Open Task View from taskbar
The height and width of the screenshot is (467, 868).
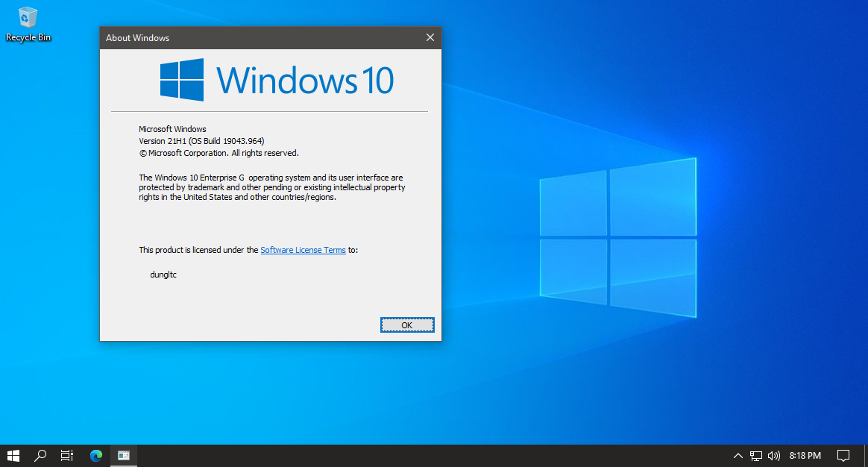(67, 455)
